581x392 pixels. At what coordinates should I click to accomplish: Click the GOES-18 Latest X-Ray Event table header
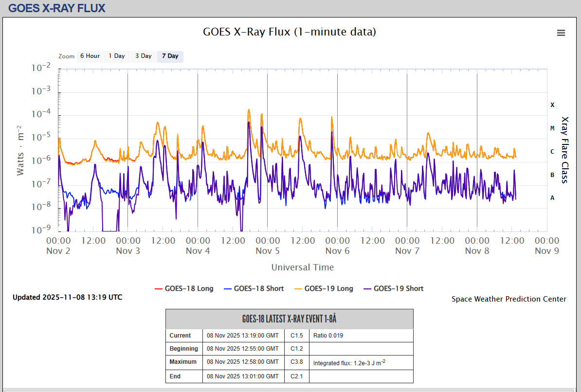click(x=289, y=319)
